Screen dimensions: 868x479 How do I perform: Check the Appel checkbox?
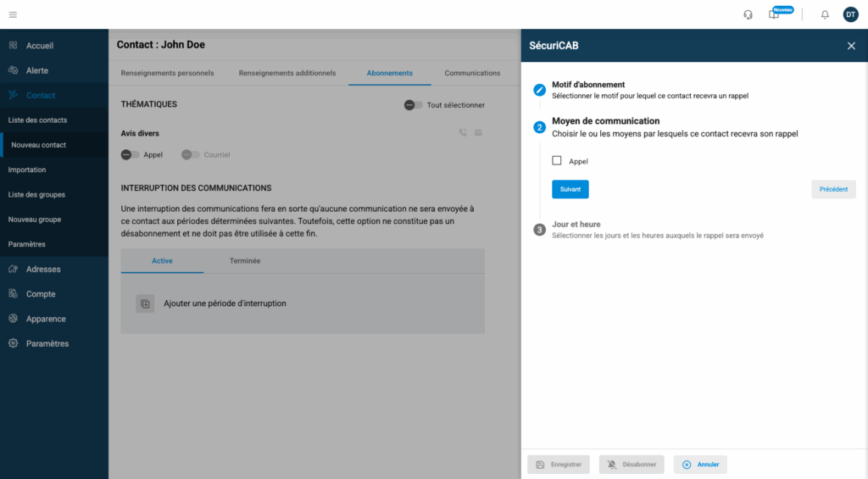click(x=557, y=160)
